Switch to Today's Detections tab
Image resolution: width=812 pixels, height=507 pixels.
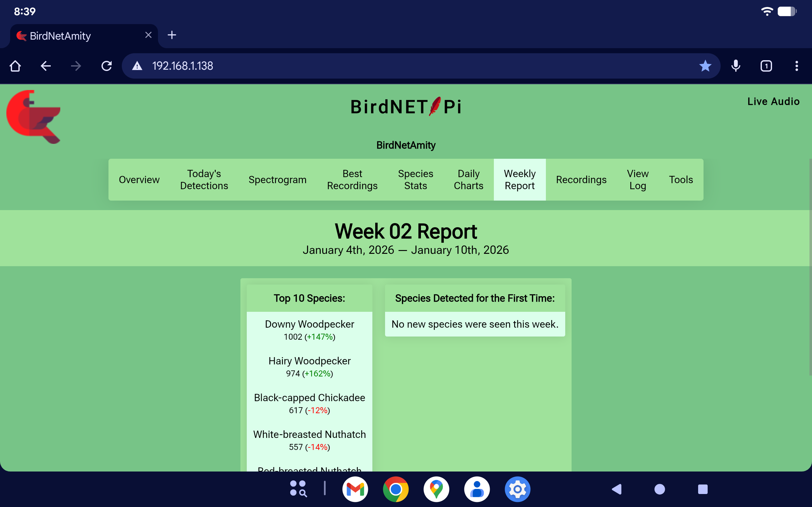(x=204, y=180)
